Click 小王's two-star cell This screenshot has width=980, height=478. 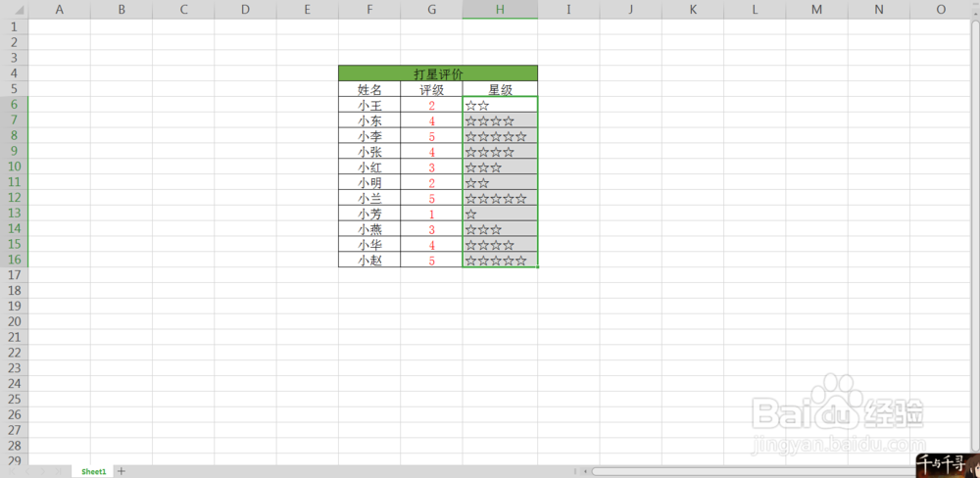click(x=501, y=105)
